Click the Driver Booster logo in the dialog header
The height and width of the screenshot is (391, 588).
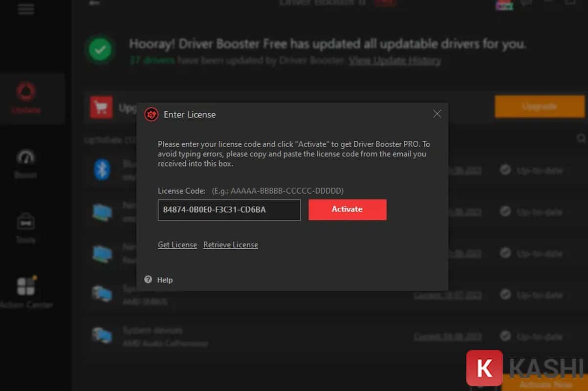(x=152, y=114)
